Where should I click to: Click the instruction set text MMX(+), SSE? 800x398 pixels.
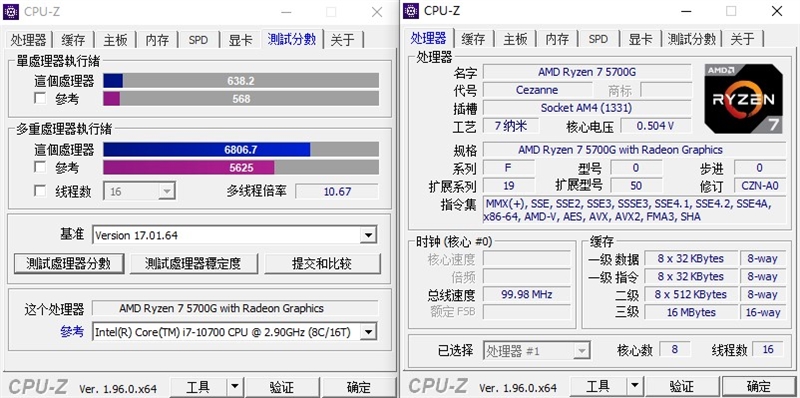point(634,210)
